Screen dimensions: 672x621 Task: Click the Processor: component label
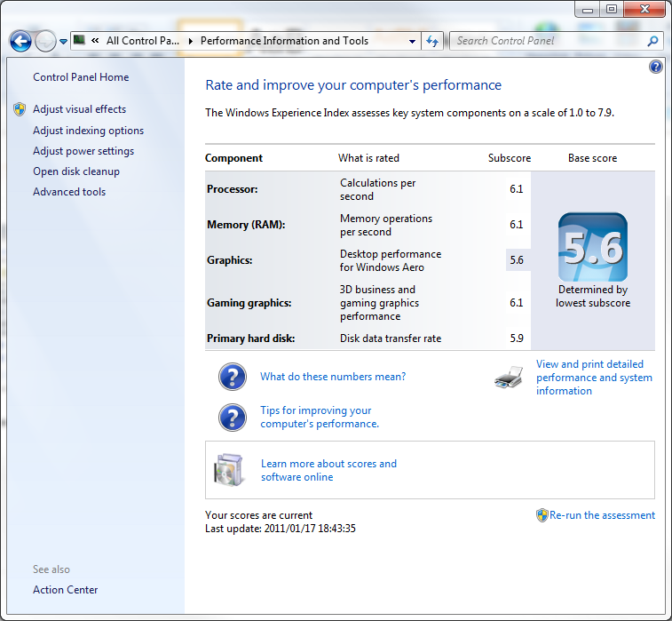[x=233, y=189]
